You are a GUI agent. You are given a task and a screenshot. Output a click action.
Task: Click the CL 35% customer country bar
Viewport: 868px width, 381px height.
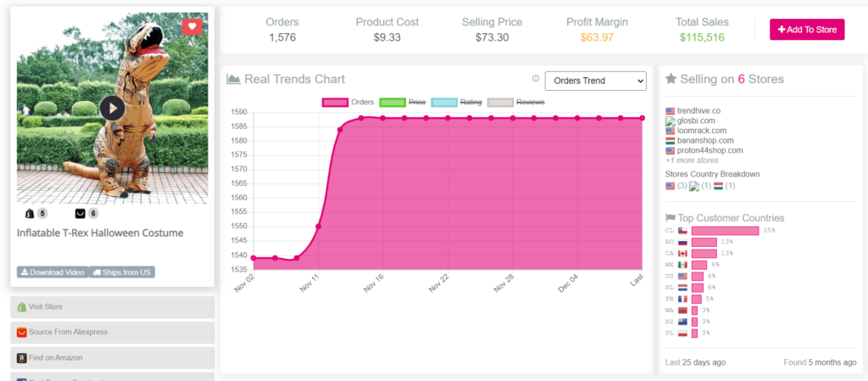click(x=726, y=231)
